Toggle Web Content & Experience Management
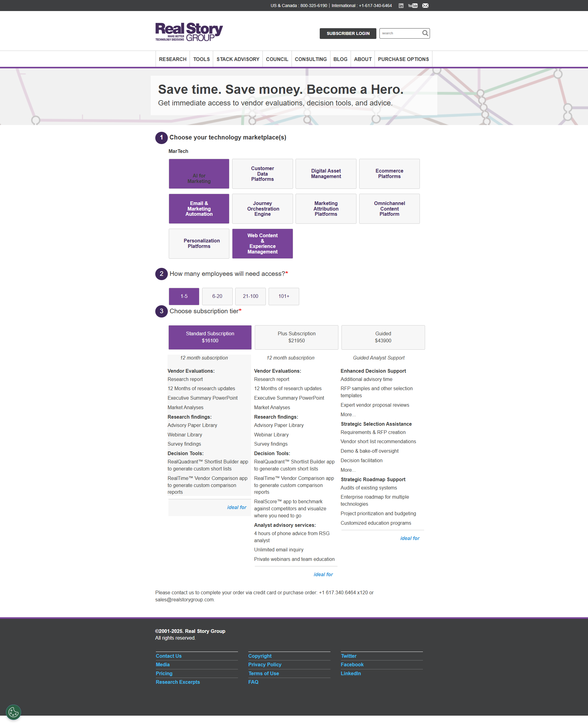The width and height of the screenshot is (588, 723). [262, 243]
